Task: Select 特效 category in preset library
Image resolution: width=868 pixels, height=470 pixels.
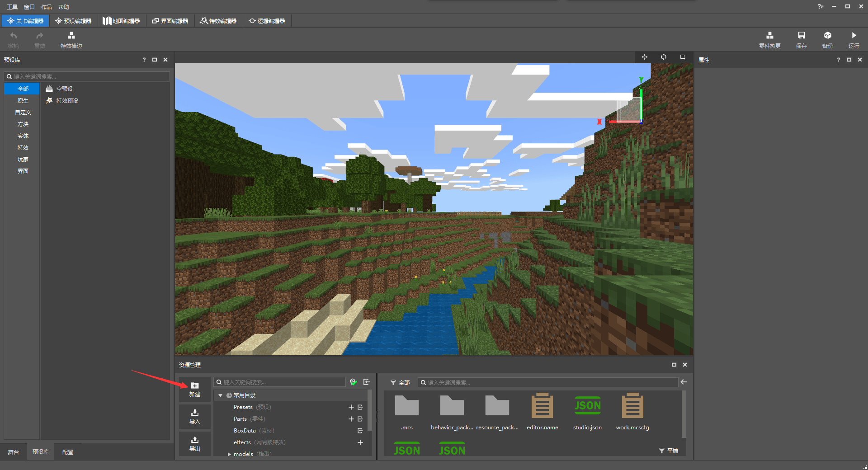Action: 23,147
